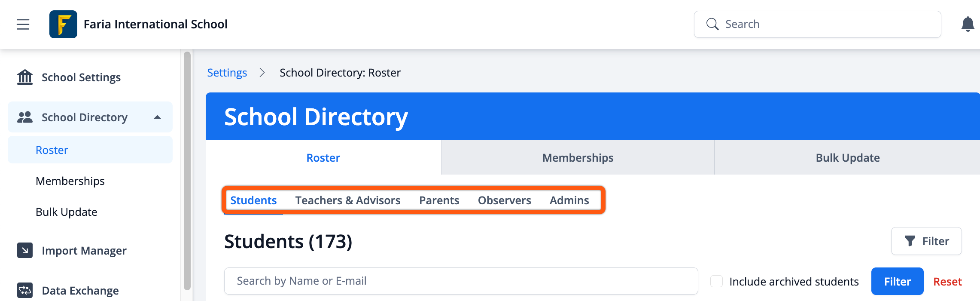Open the Filter funnel options button

coord(926,241)
